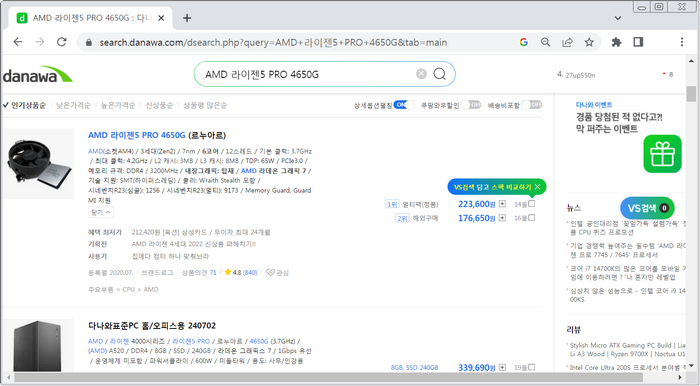700x386 pixels.
Task: Click the 관심 heart icon
Action: click(x=270, y=273)
